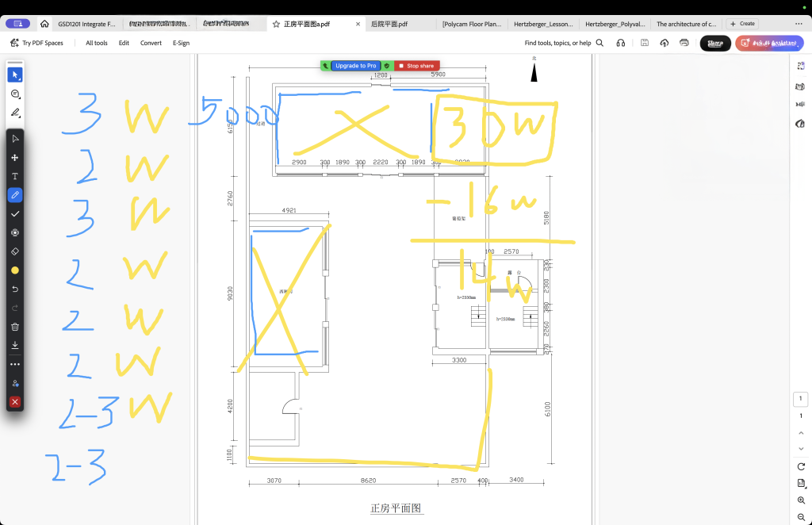Toggle the blue arrow select tool
This screenshot has width=812, height=525.
[15, 75]
